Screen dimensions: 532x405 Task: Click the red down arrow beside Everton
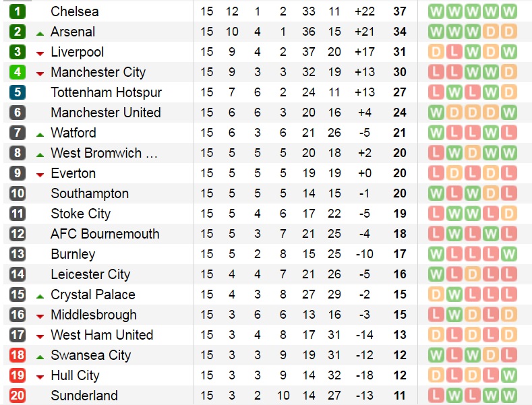(x=40, y=175)
